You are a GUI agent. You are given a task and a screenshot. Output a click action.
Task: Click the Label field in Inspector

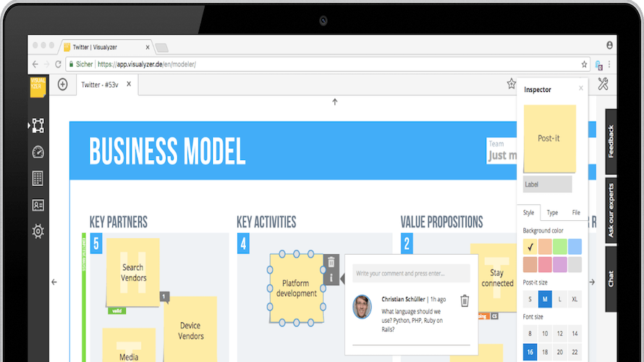(x=547, y=184)
